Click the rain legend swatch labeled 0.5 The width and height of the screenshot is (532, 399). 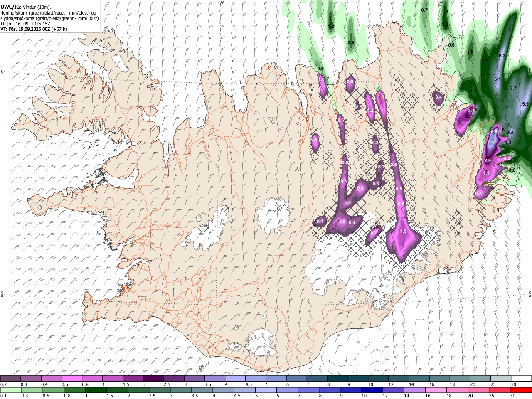point(53,390)
